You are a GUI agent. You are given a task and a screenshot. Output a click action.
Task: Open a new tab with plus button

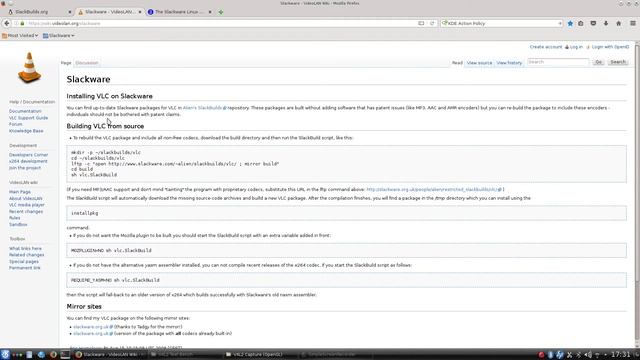(221, 12)
